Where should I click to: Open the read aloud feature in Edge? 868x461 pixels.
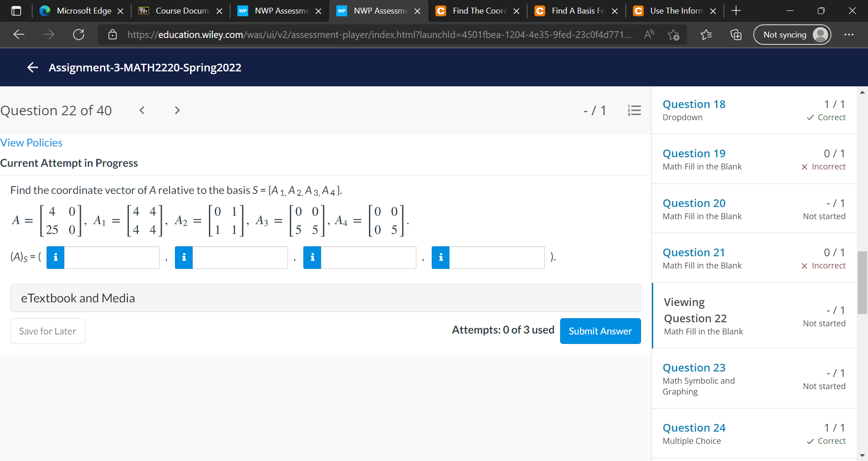(649, 34)
